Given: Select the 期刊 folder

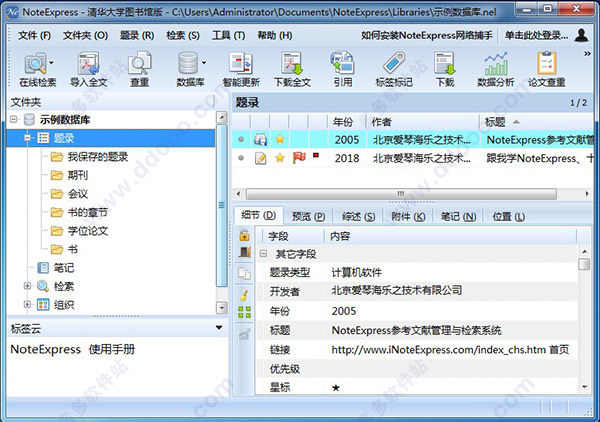Looking at the screenshot, I should coord(69,175).
